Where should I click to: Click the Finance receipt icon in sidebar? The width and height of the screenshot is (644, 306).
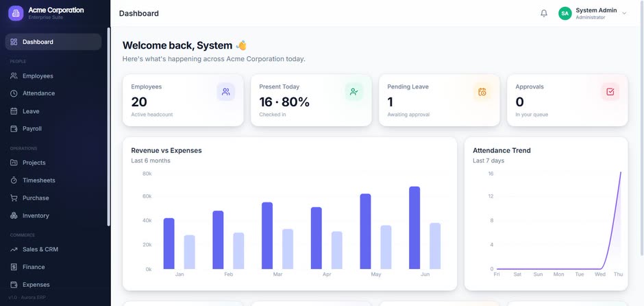pyautogui.click(x=14, y=267)
